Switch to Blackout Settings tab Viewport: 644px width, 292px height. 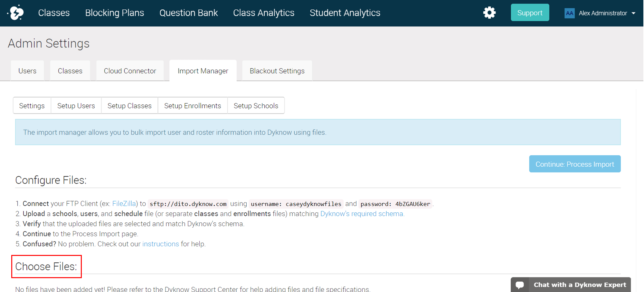[x=277, y=71]
